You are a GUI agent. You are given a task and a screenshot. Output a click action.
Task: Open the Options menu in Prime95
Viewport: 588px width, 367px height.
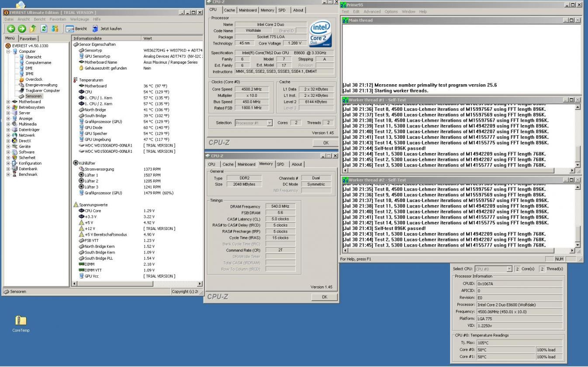391,11
